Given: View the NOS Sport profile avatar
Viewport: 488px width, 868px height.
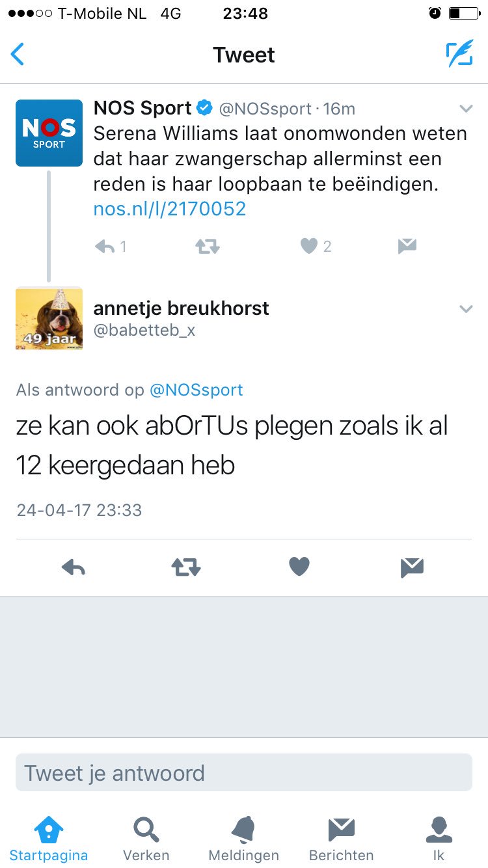Looking at the screenshot, I should 49,133.
